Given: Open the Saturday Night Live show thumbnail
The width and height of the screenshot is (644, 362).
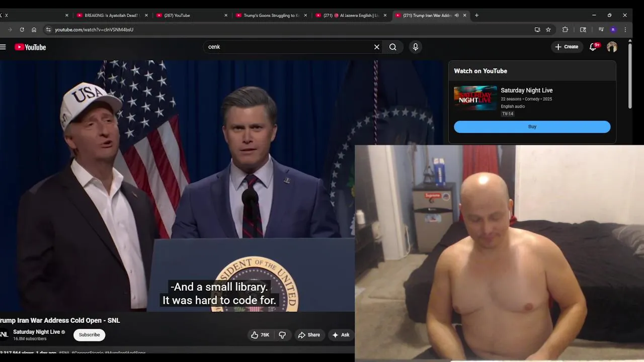Looking at the screenshot, I should pyautogui.click(x=475, y=98).
